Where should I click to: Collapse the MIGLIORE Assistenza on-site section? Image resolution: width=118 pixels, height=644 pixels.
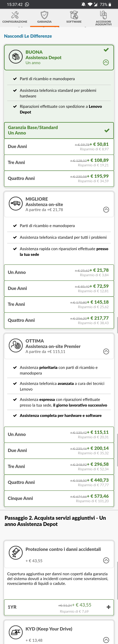pos(106,210)
